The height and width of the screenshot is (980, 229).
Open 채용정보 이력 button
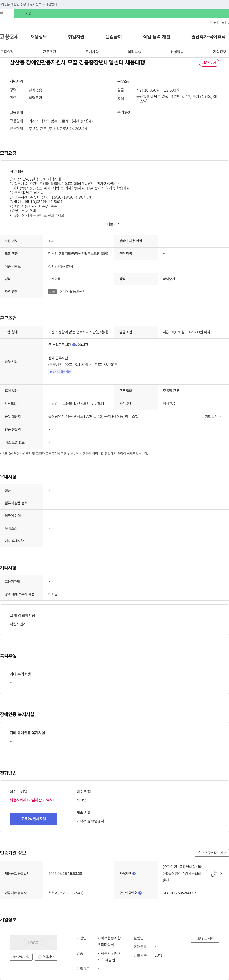pos(205,939)
